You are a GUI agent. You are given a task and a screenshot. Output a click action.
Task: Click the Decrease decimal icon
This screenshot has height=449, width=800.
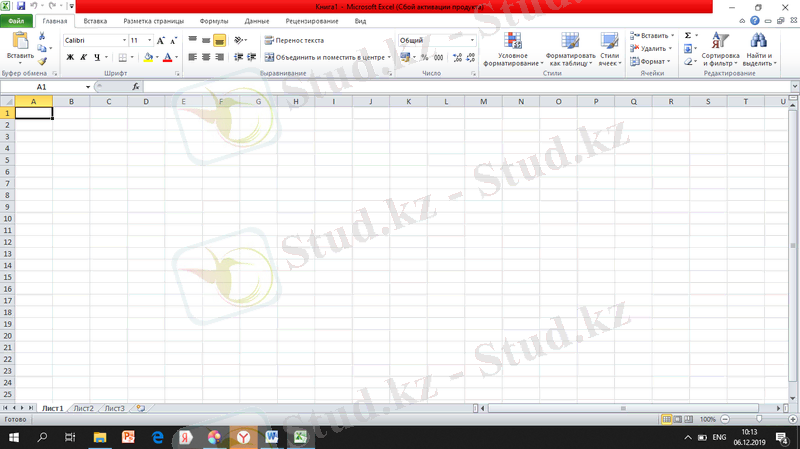(470, 57)
